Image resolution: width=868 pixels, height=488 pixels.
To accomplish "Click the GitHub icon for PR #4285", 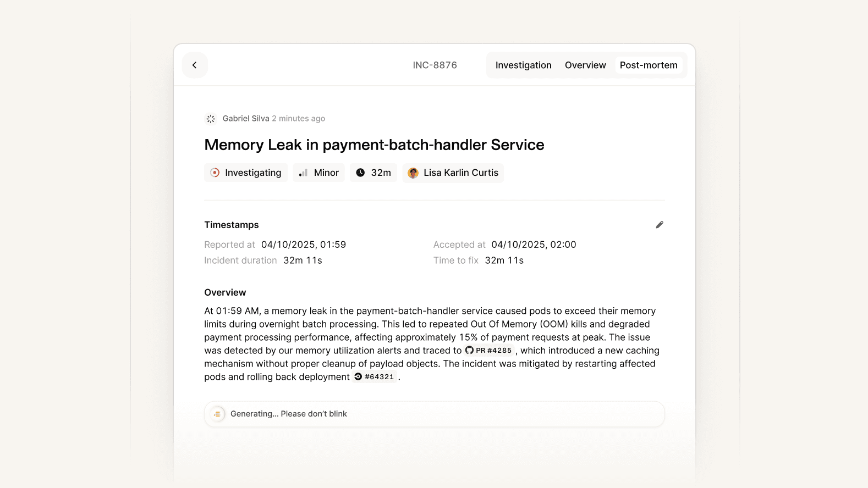I will point(469,350).
